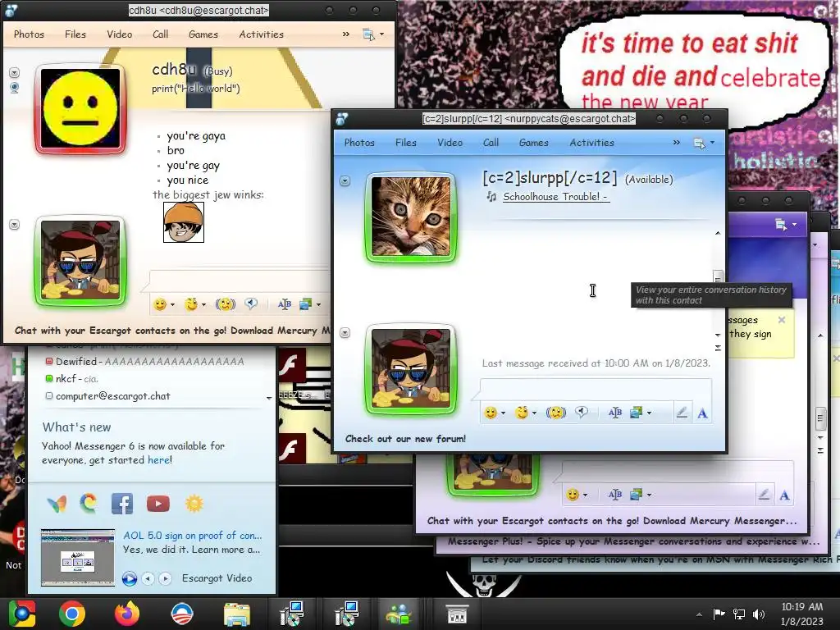Dismiss the yellow info bar with its X

click(x=782, y=320)
